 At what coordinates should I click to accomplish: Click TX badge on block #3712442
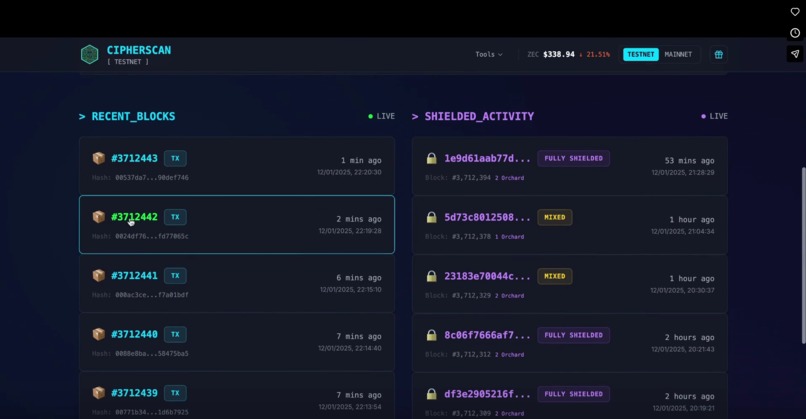click(175, 217)
